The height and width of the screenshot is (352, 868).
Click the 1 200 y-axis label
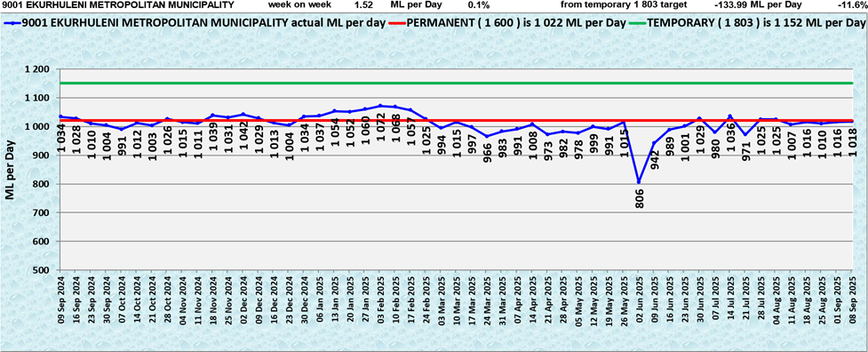click(x=37, y=69)
